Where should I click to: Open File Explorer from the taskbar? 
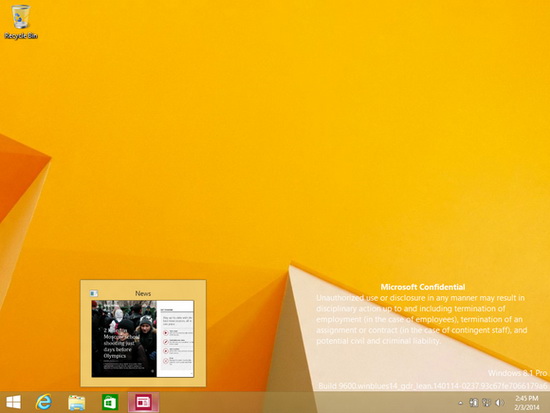tap(76, 402)
